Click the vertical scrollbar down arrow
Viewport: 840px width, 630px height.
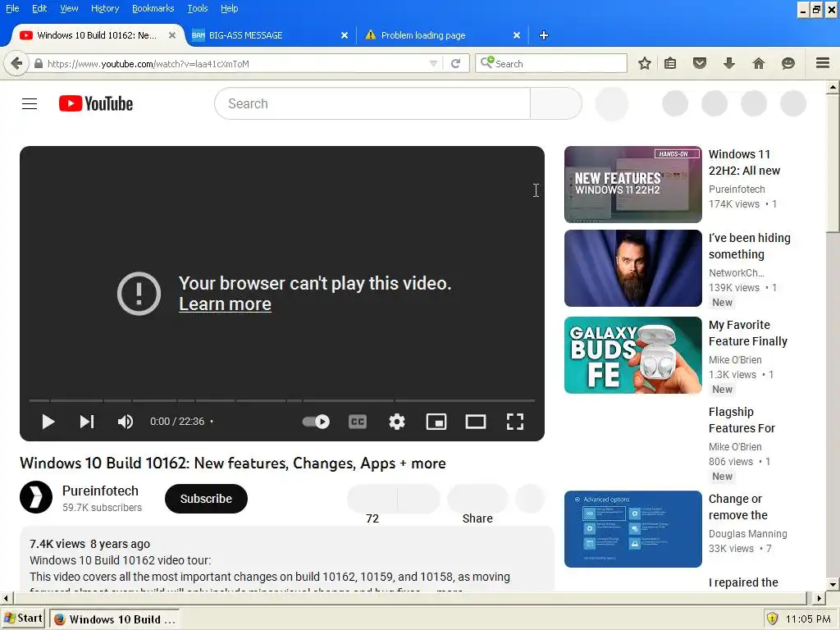(x=833, y=584)
